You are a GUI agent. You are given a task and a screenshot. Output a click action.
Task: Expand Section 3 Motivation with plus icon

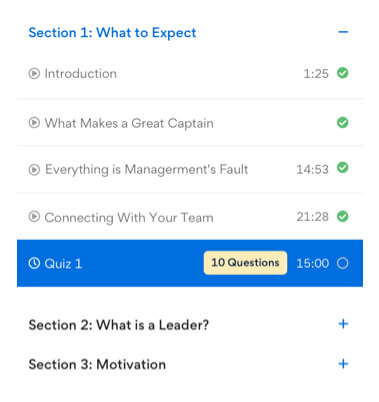[x=343, y=364]
